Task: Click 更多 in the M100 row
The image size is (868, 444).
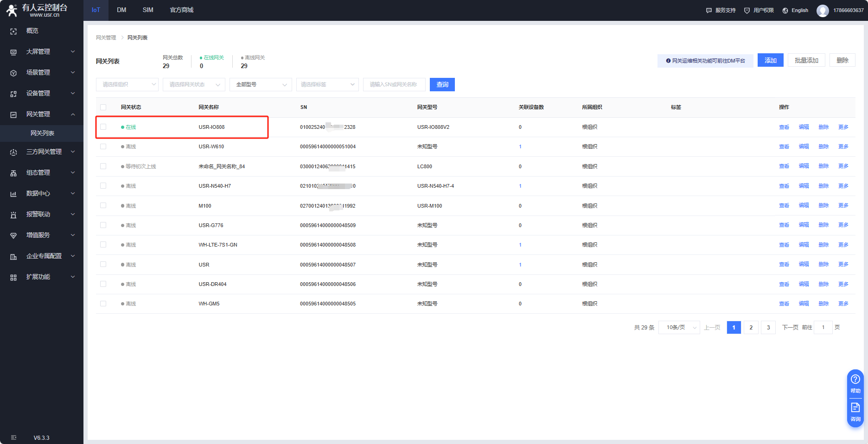Action: [x=843, y=205]
